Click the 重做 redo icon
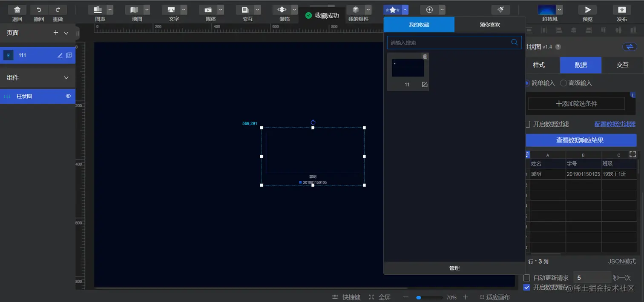 pyautogui.click(x=58, y=10)
